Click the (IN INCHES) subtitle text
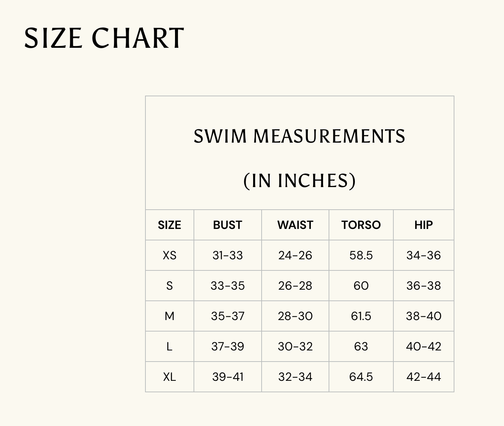 point(299,180)
